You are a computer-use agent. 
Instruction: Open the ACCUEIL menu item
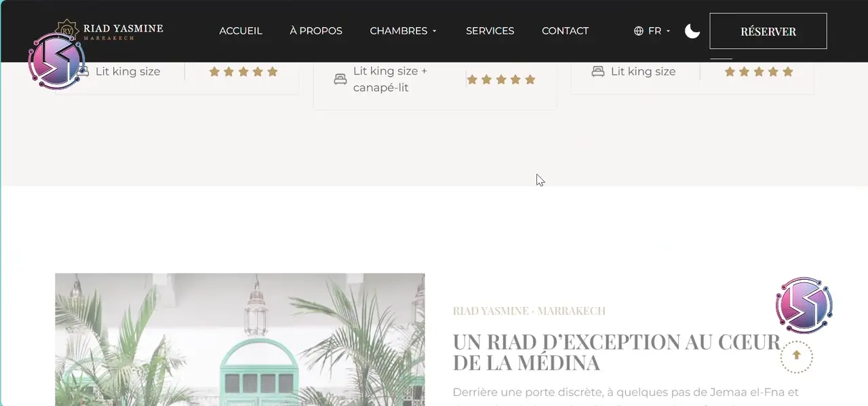[x=241, y=31]
